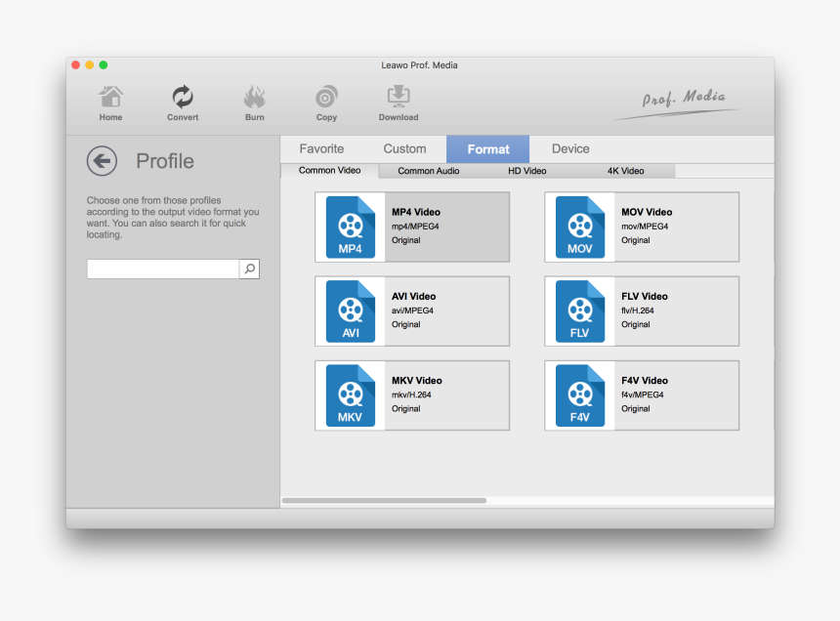Select the MKV file format icon
The image size is (840, 621).
pyautogui.click(x=351, y=395)
